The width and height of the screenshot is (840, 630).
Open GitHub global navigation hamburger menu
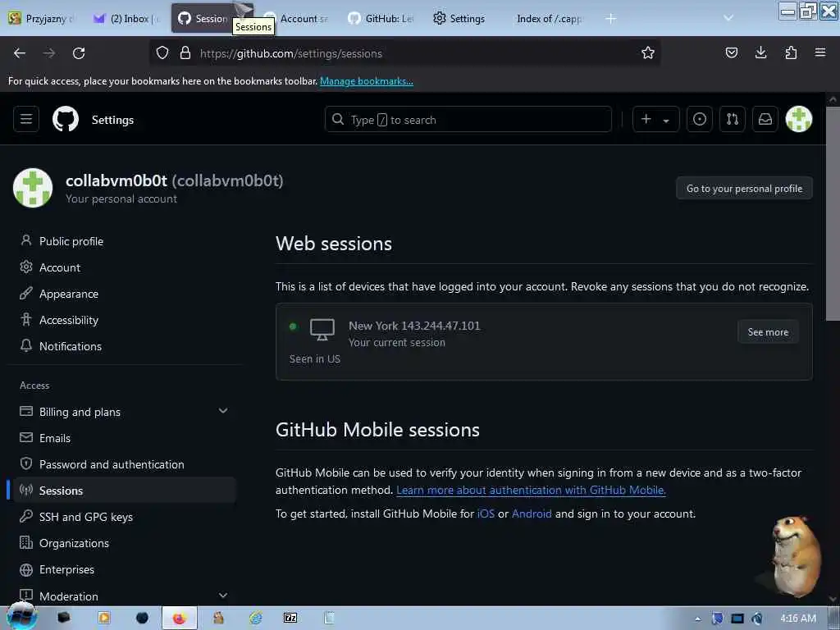click(25, 119)
